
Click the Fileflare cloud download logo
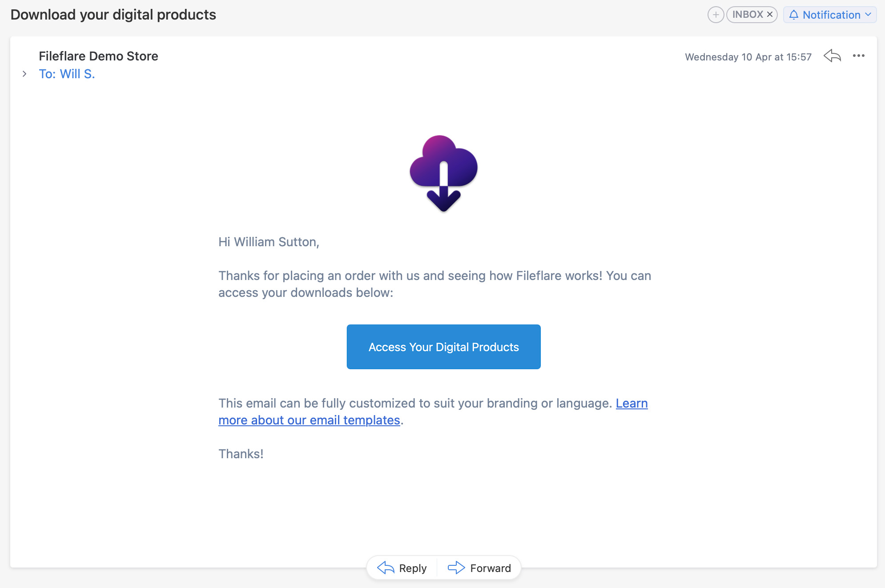click(x=443, y=173)
